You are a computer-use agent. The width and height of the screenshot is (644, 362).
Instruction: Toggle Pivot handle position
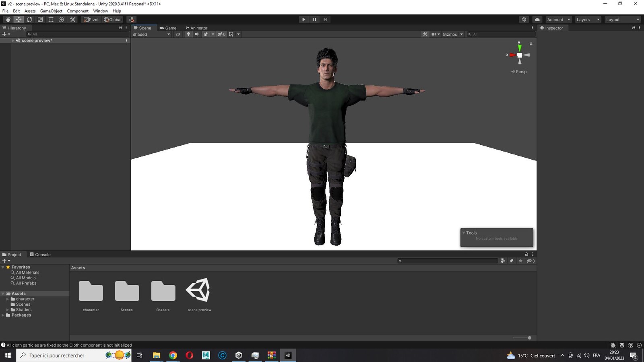(x=91, y=19)
